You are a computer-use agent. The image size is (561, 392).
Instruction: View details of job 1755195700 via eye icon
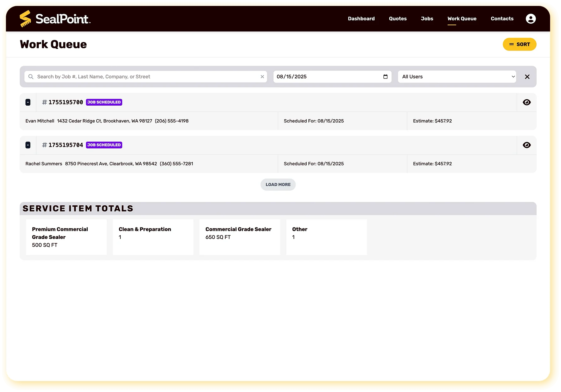pos(527,102)
